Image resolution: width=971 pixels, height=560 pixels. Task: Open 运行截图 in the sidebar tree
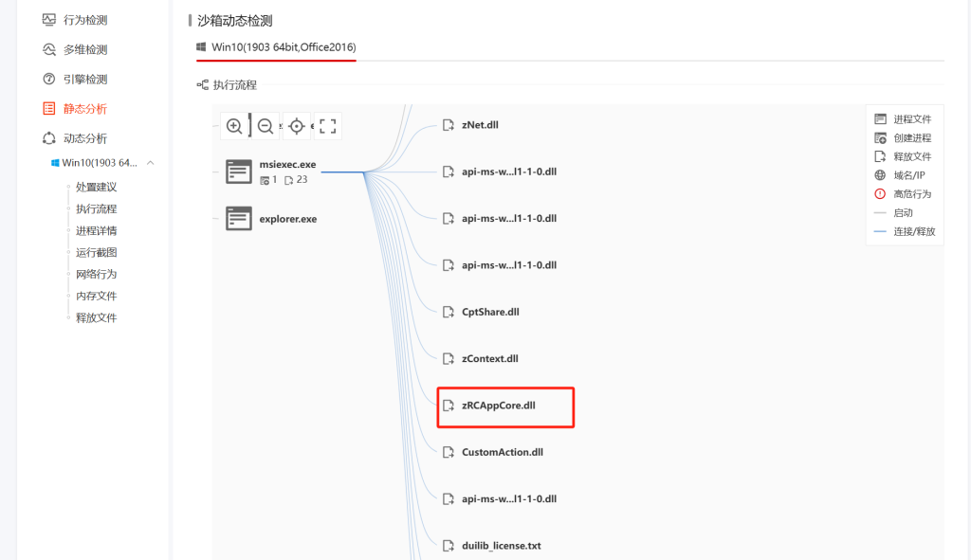96,253
